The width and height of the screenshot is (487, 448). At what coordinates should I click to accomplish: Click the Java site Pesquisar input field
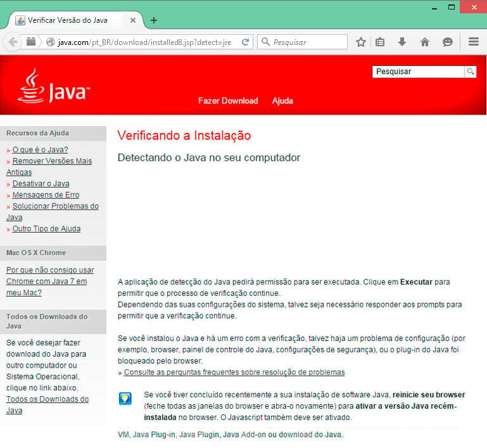(418, 72)
